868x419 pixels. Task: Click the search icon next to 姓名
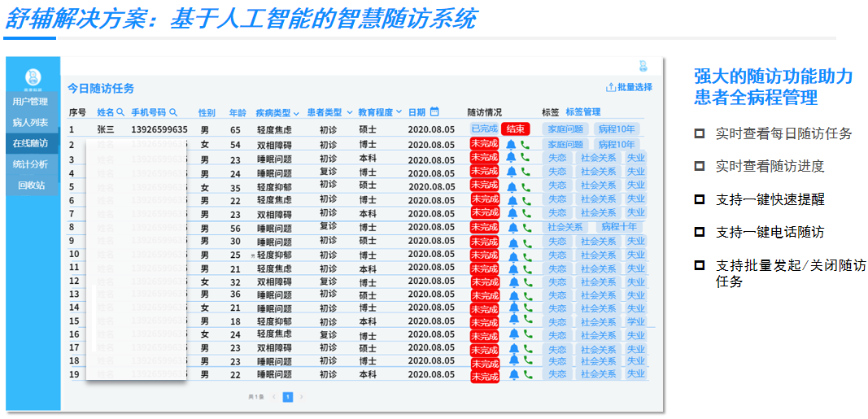point(120,112)
